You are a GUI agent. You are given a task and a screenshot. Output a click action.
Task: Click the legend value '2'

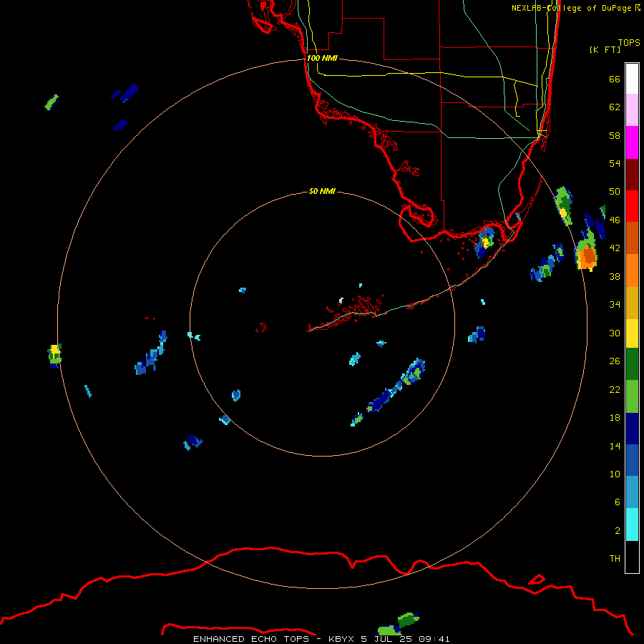click(617, 530)
